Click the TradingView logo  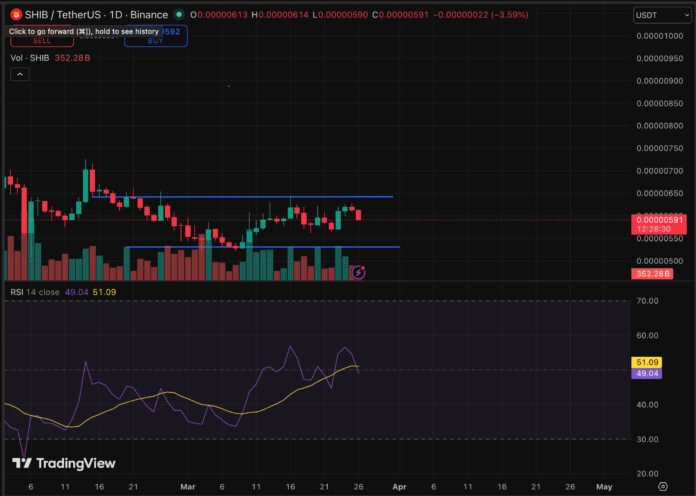pos(63,463)
